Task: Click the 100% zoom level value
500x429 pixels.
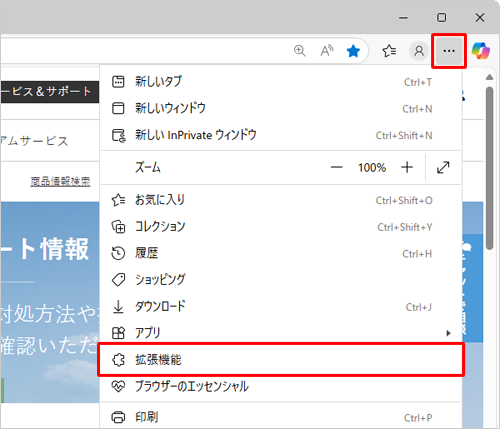Action: (372, 167)
